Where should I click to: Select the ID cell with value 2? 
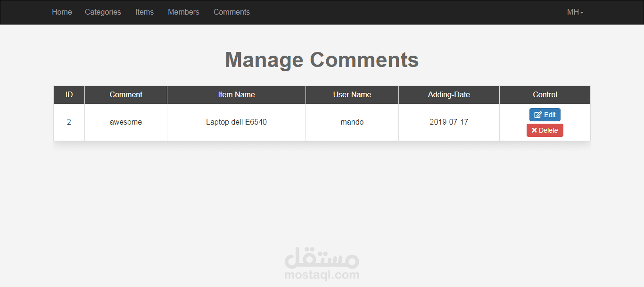(69, 122)
